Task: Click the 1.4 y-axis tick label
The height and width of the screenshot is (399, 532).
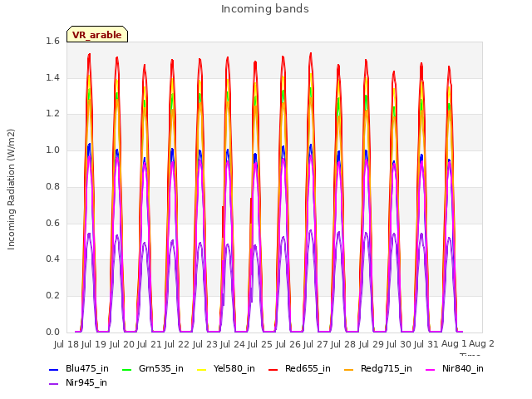Action: 52,77
